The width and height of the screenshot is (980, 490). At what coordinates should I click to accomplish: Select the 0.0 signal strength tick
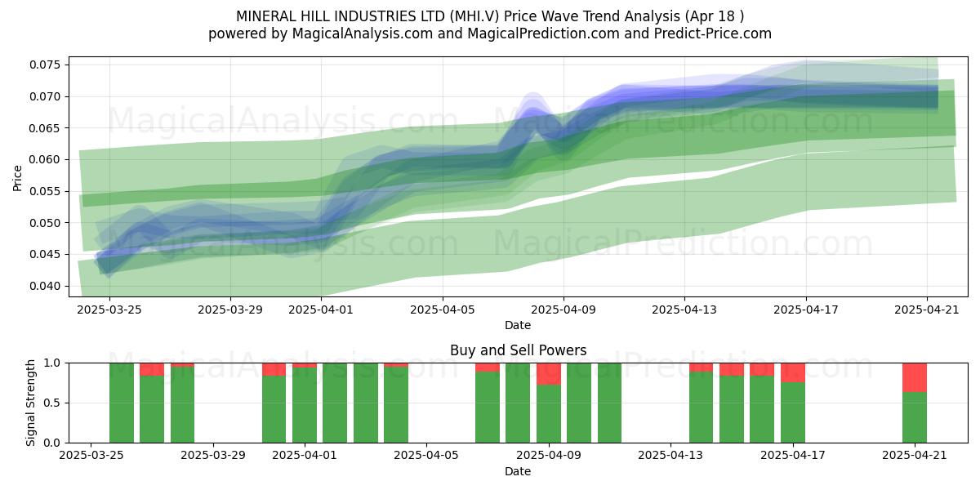point(53,443)
